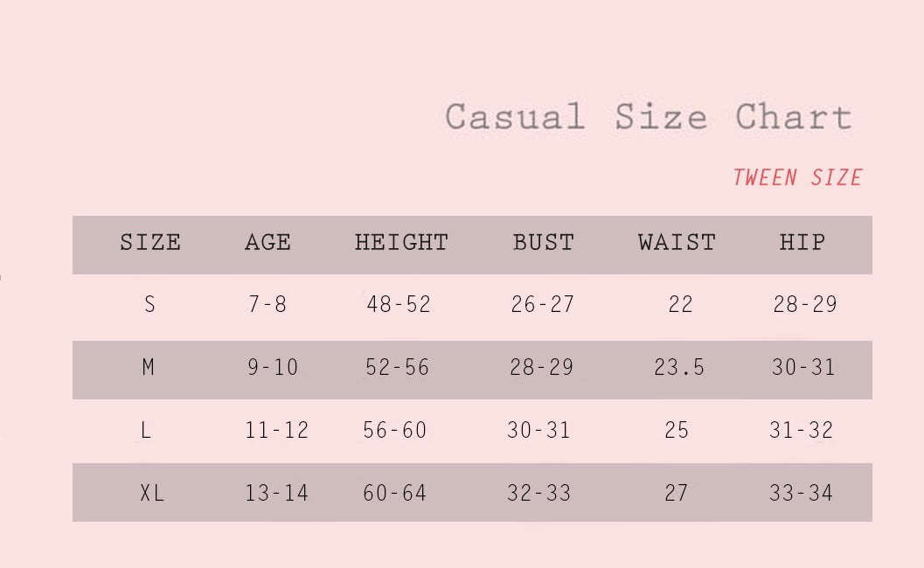This screenshot has height=568, width=924.
Task: Select the M size cell
Action: [149, 367]
